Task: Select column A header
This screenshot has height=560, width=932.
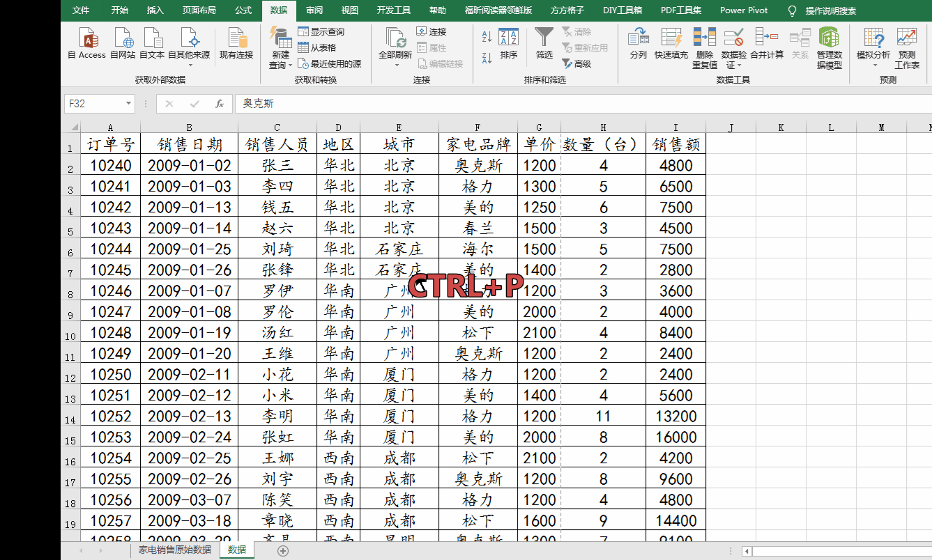Action: click(x=110, y=127)
